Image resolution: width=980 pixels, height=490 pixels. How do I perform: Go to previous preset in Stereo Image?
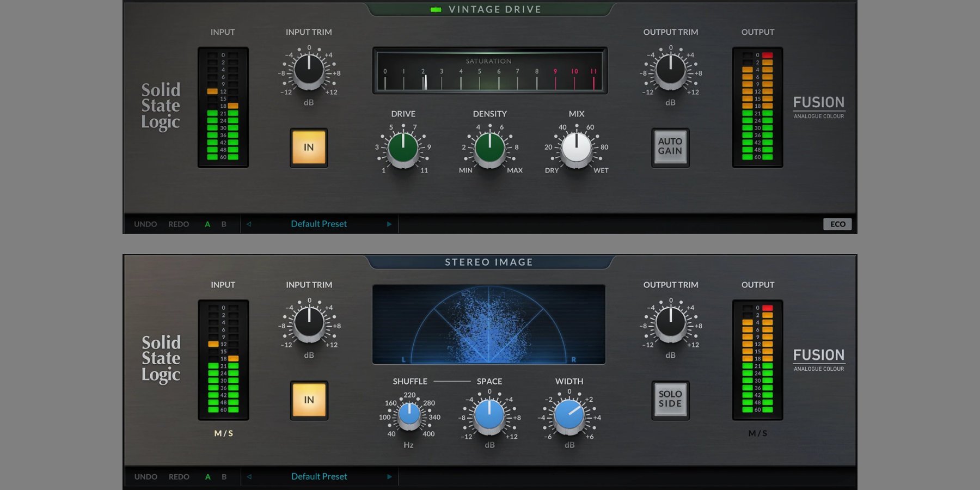click(249, 476)
